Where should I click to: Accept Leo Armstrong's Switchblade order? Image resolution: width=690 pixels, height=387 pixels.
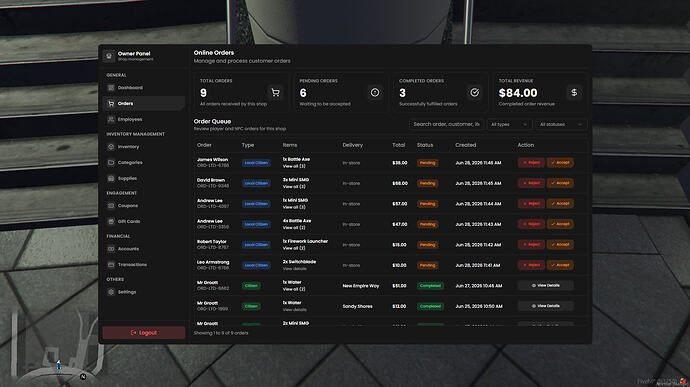point(560,265)
